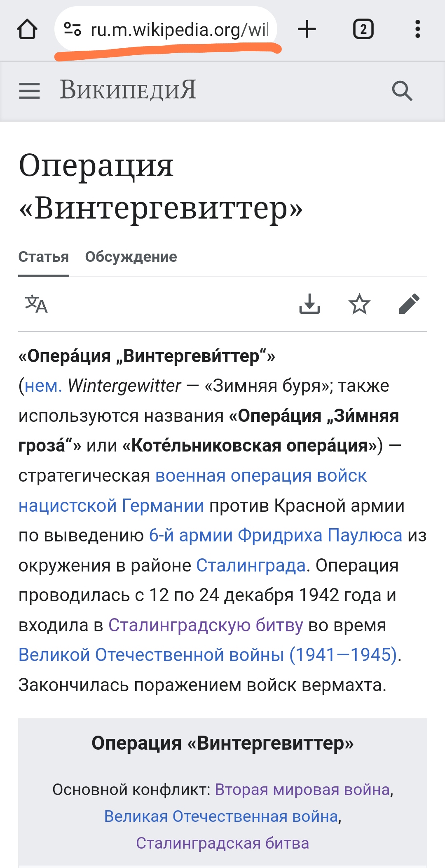Open the Wikipedia hamburger menu

30,91
